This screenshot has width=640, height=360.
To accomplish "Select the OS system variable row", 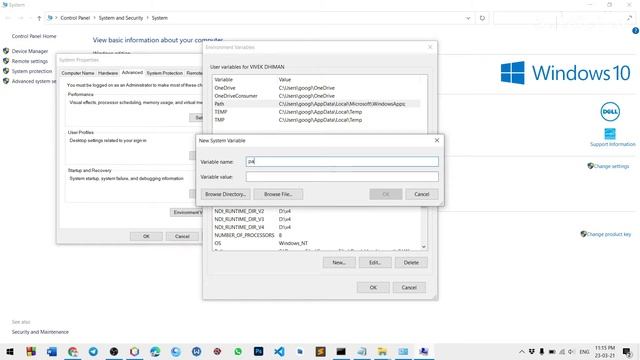I will pyautogui.click(x=316, y=243).
